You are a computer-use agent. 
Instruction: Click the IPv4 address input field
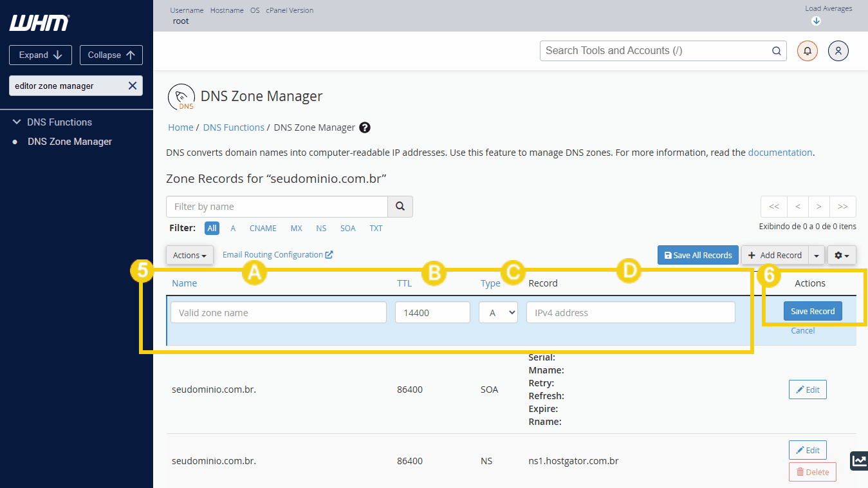click(x=631, y=312)
